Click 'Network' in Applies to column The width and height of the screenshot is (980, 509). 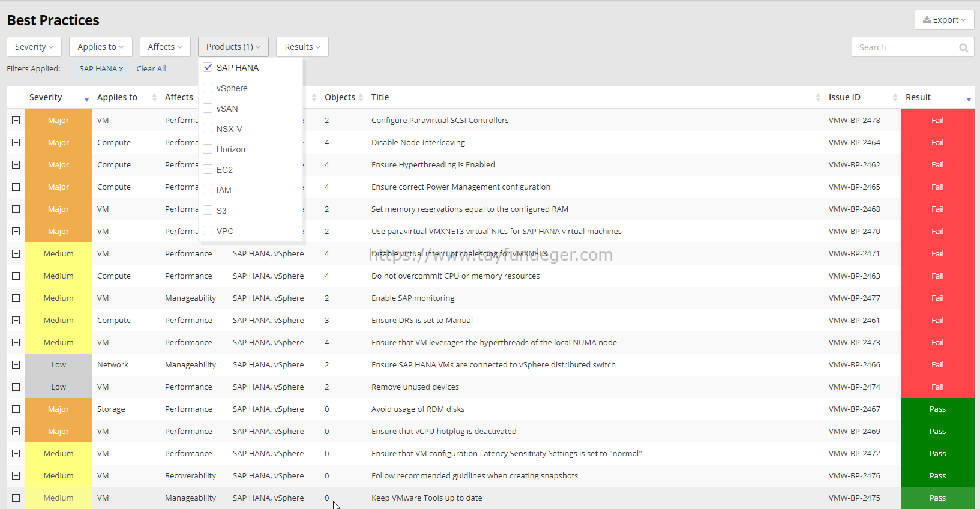click(113, 364)
